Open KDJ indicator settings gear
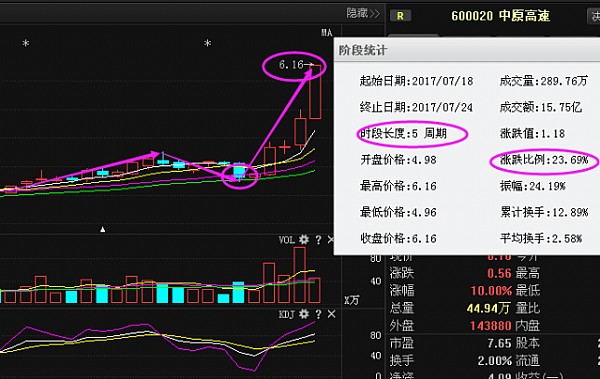The height and width of the screenshot is (379, 600). [x=304, y=314]
